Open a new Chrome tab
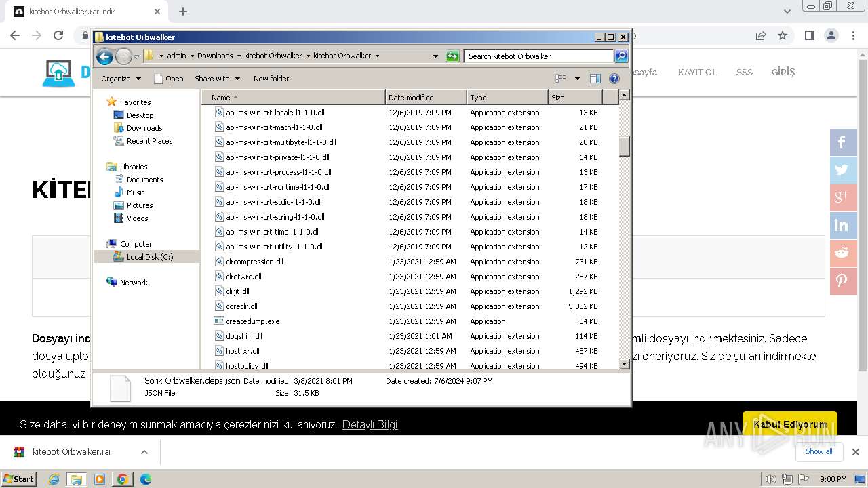The height and width of the screenshot is (488, 868). (x=183, y=12)
